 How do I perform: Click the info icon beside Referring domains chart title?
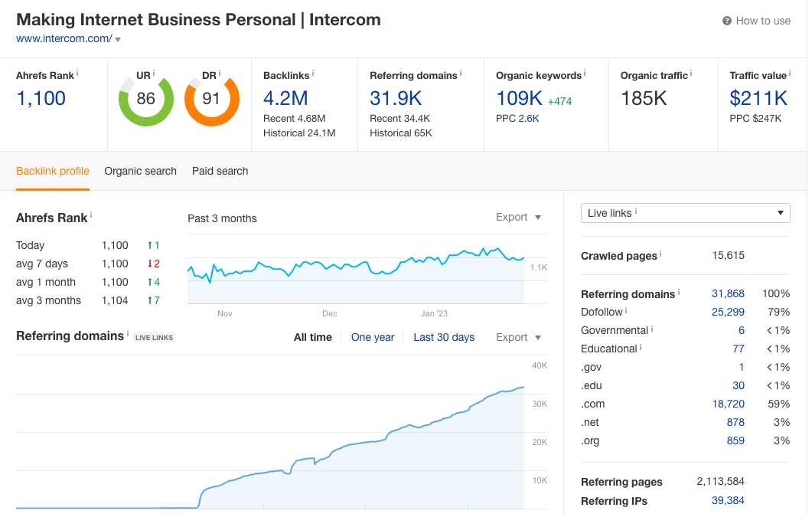128,333
